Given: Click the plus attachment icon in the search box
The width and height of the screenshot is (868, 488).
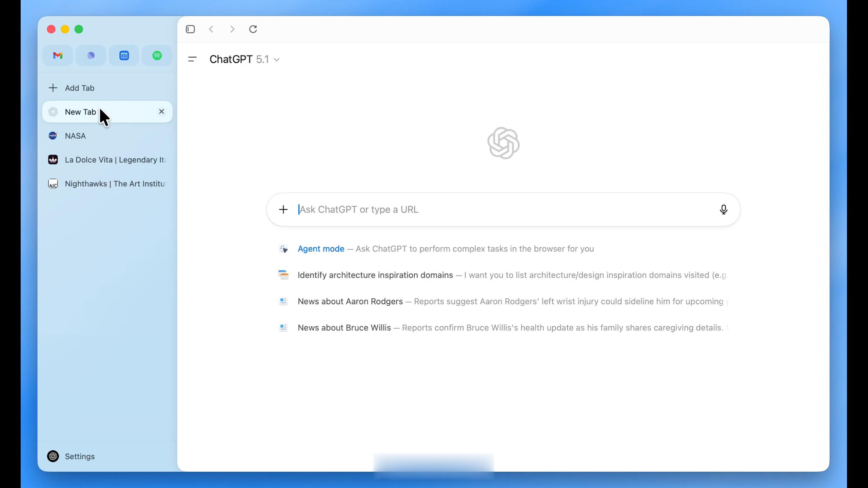Looking at the screenshot, I should 283,209.
